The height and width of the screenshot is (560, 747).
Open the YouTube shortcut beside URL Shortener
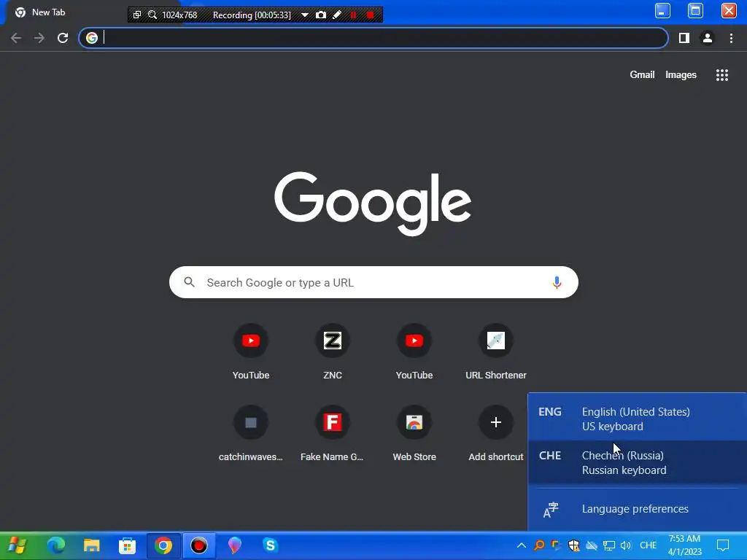pos(414,351)
